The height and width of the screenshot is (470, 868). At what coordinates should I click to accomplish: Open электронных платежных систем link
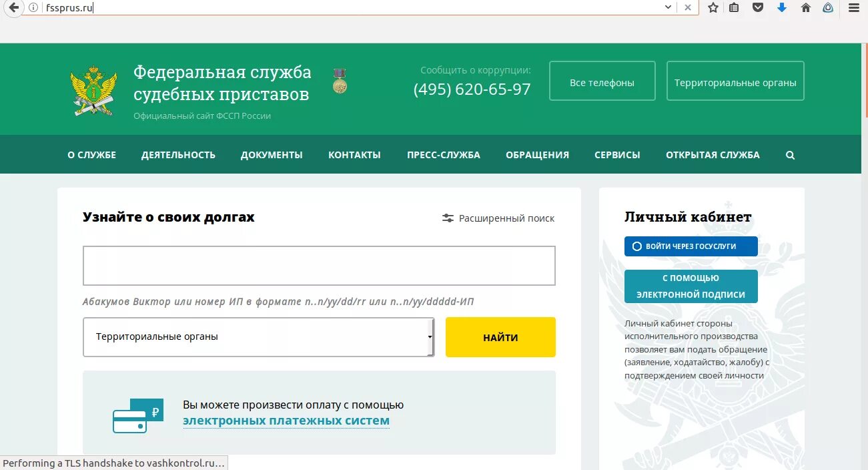pos(286,421)
